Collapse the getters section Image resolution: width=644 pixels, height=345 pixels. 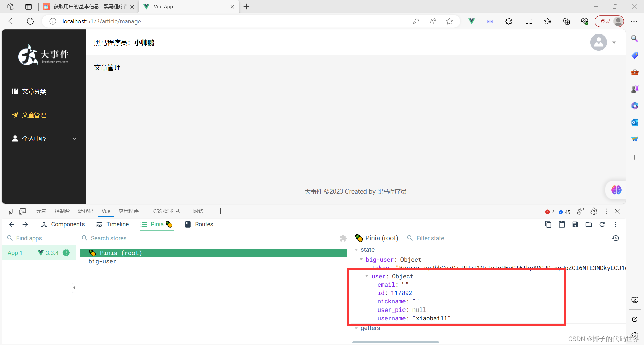click(x=356, y=328)
